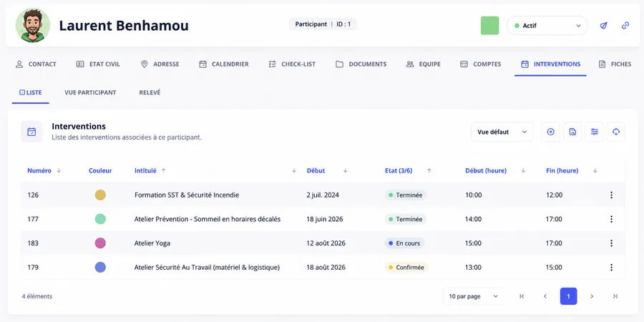
Task: Click green color dot of intervention 177
Action: tap(100, 219)
